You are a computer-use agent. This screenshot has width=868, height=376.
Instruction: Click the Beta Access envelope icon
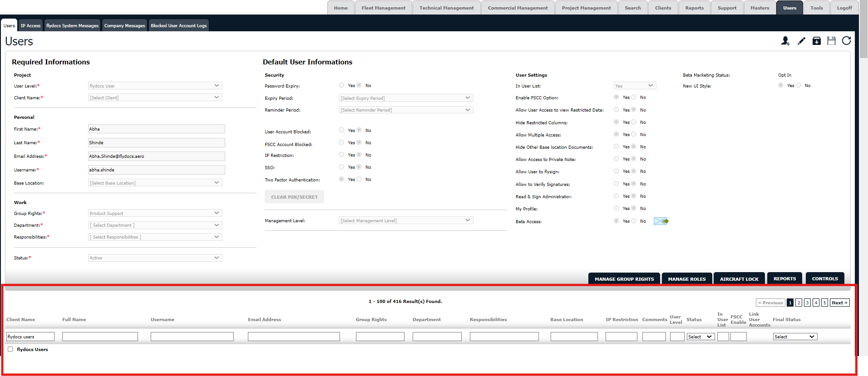point(661,221)
